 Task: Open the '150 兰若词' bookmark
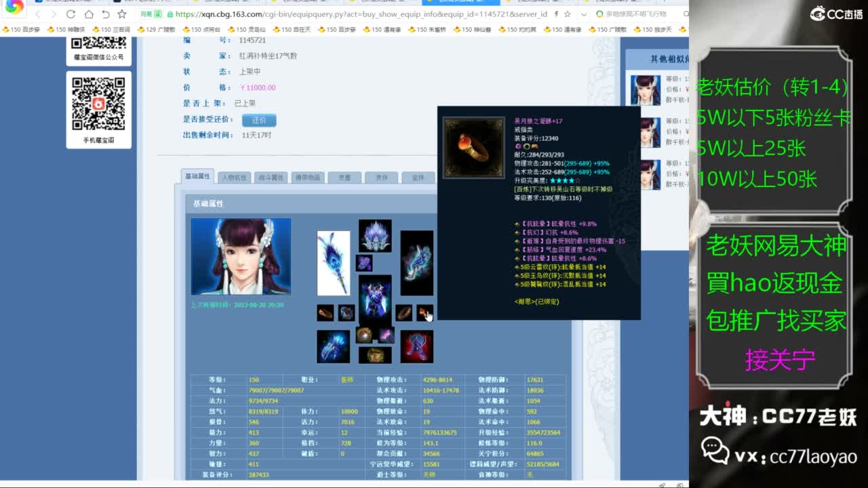coord(111,30)
